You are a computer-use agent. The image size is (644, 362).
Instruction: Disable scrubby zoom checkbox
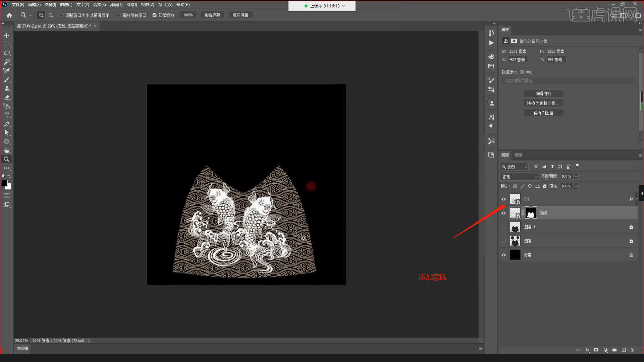[155, 15]
